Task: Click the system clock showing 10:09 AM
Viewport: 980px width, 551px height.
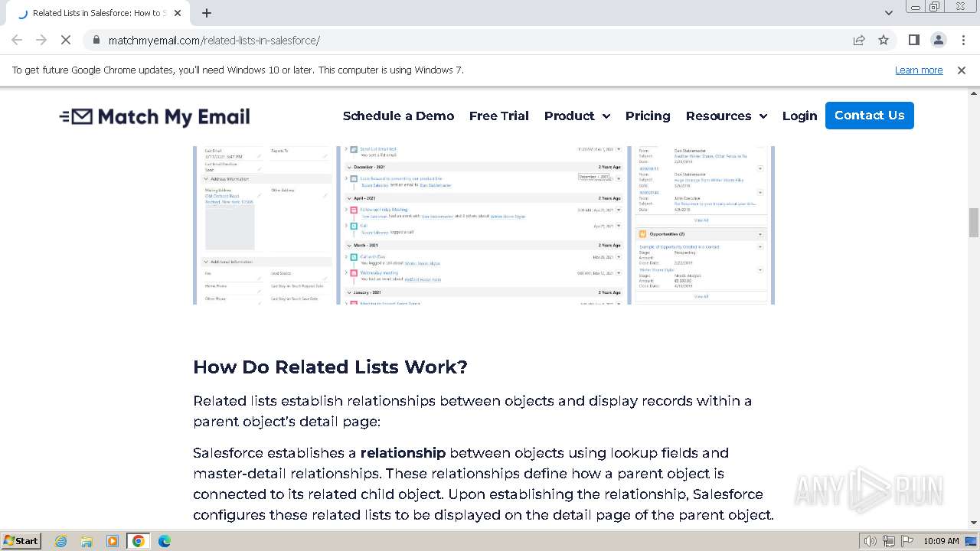Action: [x=941, y=541]
